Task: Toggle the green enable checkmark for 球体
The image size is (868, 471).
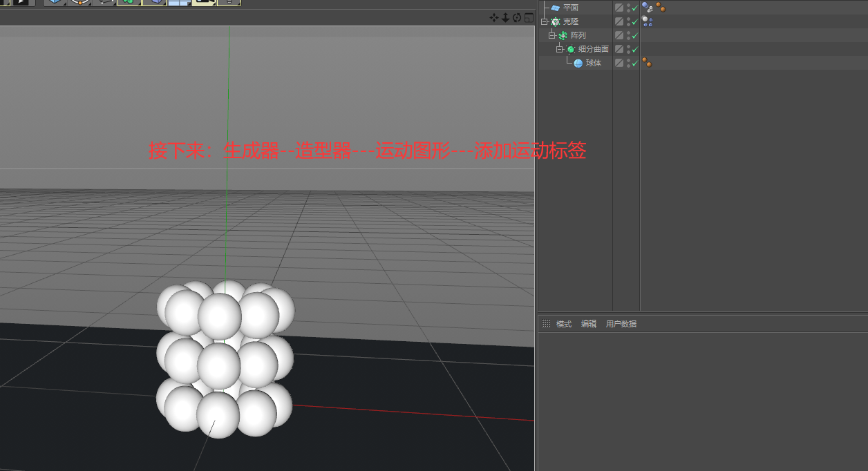Action: (634, 64)
